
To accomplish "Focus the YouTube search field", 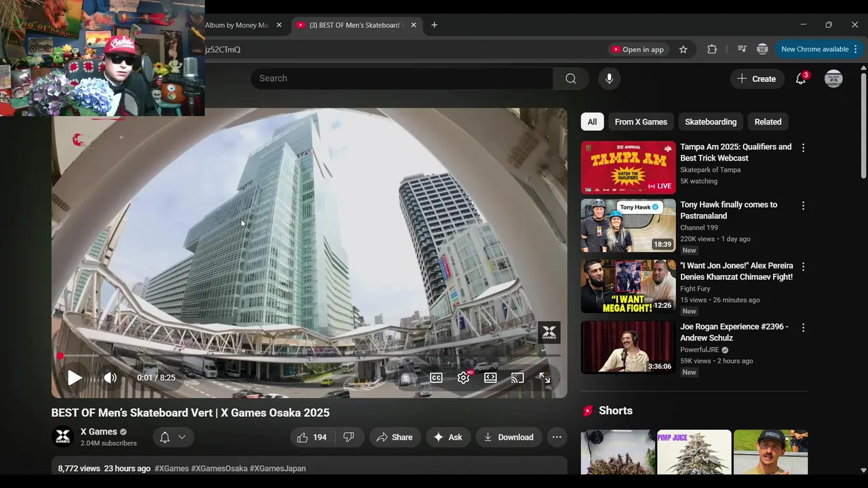I will pos(401,79).
